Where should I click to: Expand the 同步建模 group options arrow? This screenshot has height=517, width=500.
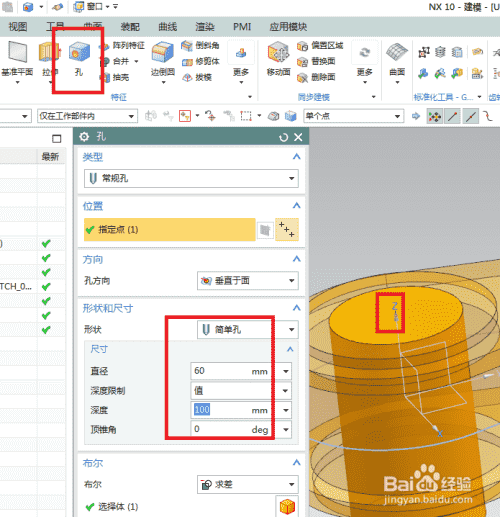coord(374,97)
